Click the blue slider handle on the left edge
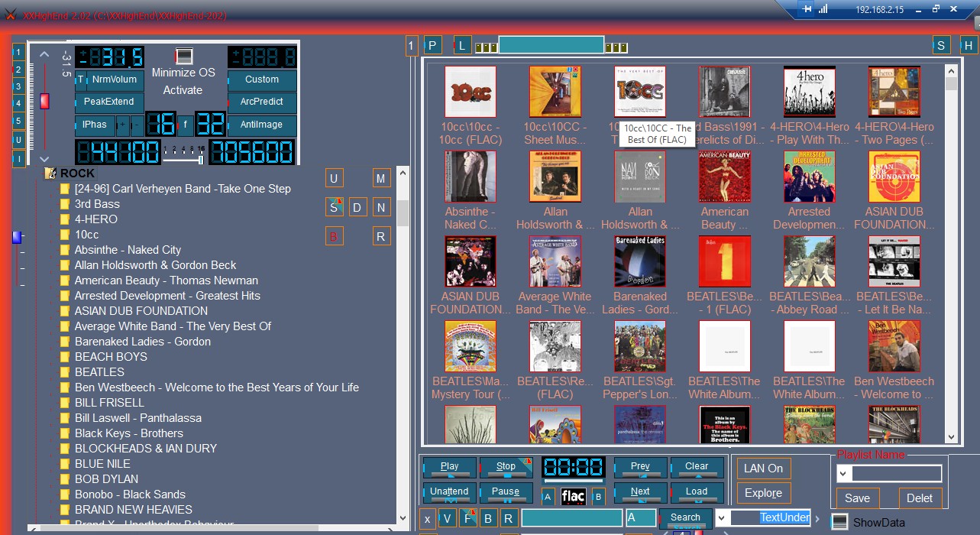 17,238
